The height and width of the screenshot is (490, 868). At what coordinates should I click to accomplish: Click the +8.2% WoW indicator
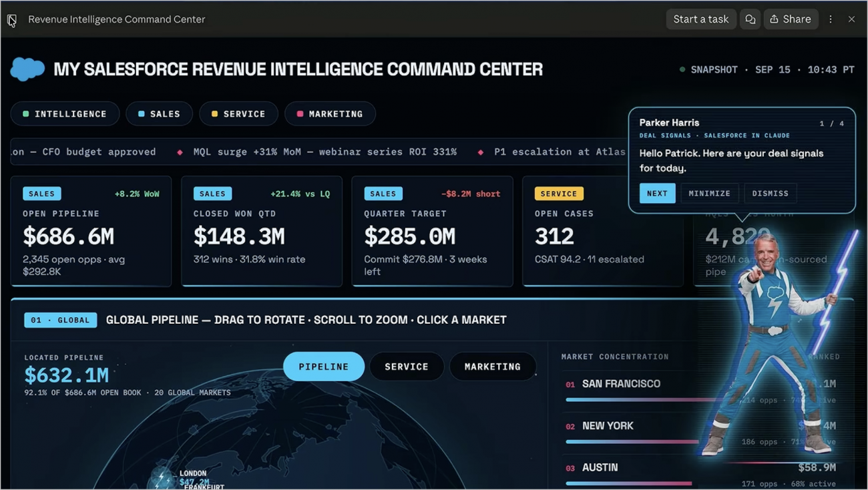137,194
